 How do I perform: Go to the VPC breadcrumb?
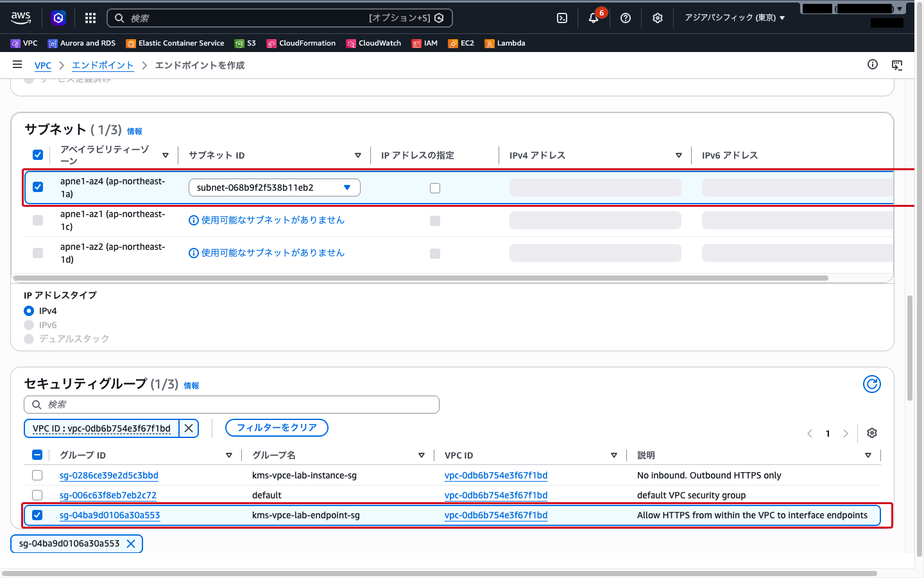43,66
